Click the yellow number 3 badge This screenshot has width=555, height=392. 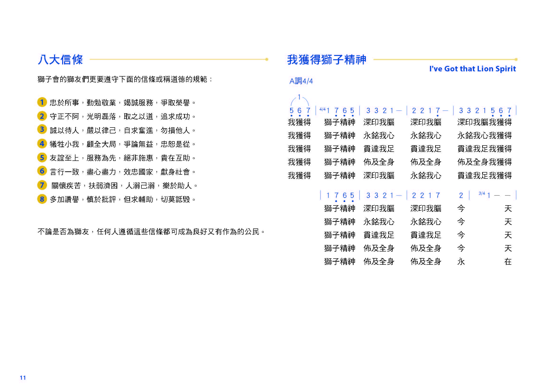point(42,129)
